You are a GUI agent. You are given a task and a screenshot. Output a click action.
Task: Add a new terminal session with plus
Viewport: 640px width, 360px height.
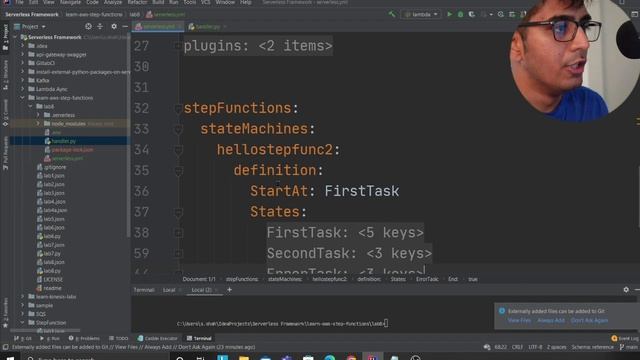coord(229,289)
